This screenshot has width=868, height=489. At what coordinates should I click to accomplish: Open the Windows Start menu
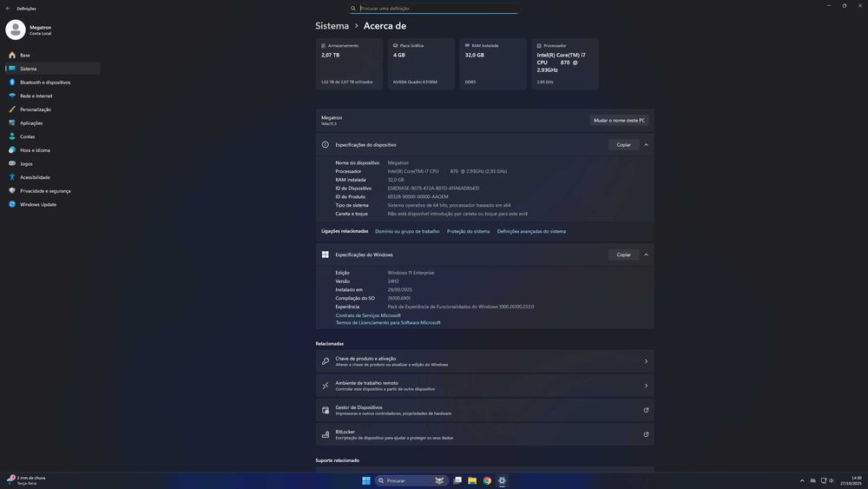tap(366, 480)
